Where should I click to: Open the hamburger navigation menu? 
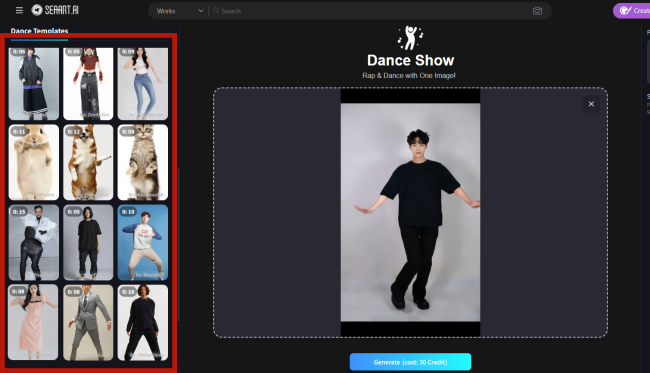click(x=19, y=10)
